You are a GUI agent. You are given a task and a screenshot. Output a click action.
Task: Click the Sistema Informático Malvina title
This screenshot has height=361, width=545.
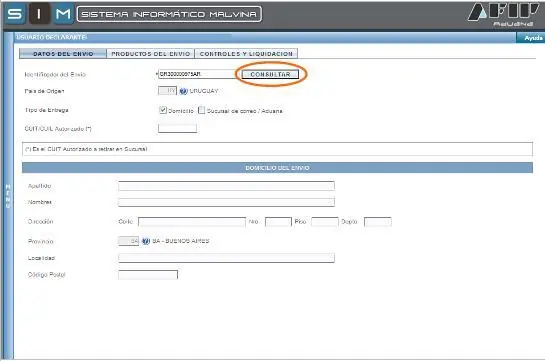(169, 14)
